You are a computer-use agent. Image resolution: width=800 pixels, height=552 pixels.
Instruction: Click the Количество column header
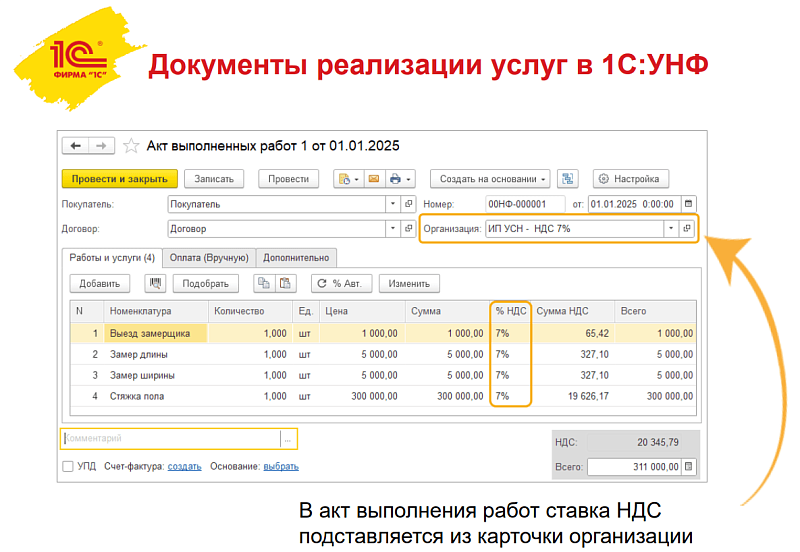pos(250,311)
